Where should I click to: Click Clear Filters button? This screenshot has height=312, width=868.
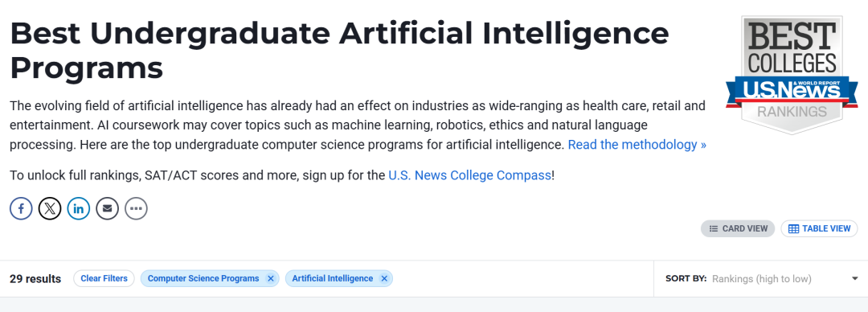tap(104, 279)
